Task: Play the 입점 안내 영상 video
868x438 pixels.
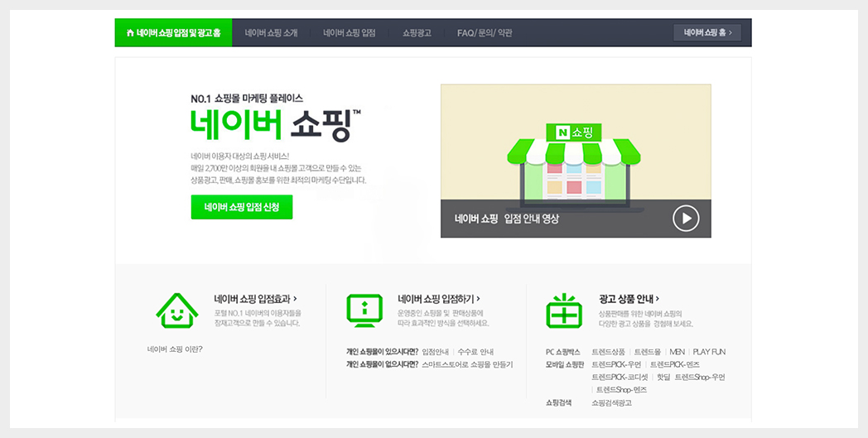Action: click(685, 219)
